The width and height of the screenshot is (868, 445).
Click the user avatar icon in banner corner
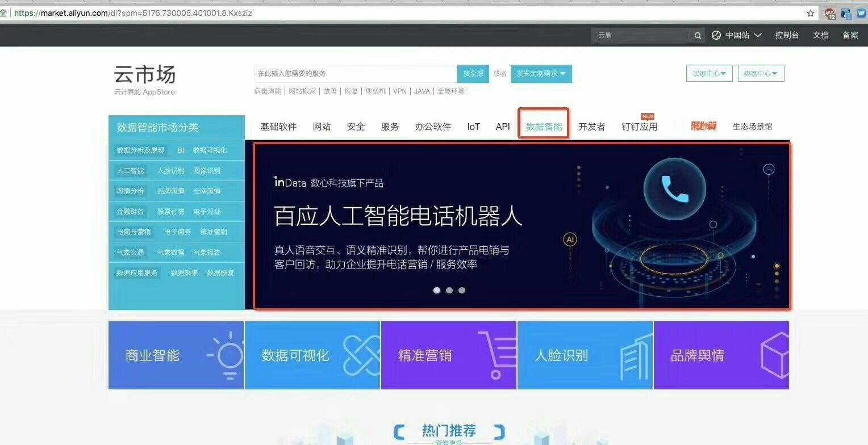769,169
